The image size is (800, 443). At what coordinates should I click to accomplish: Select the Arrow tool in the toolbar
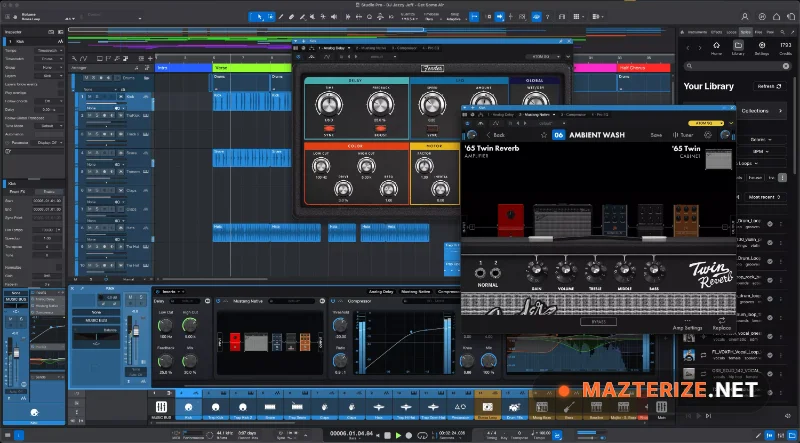point(260,17)
